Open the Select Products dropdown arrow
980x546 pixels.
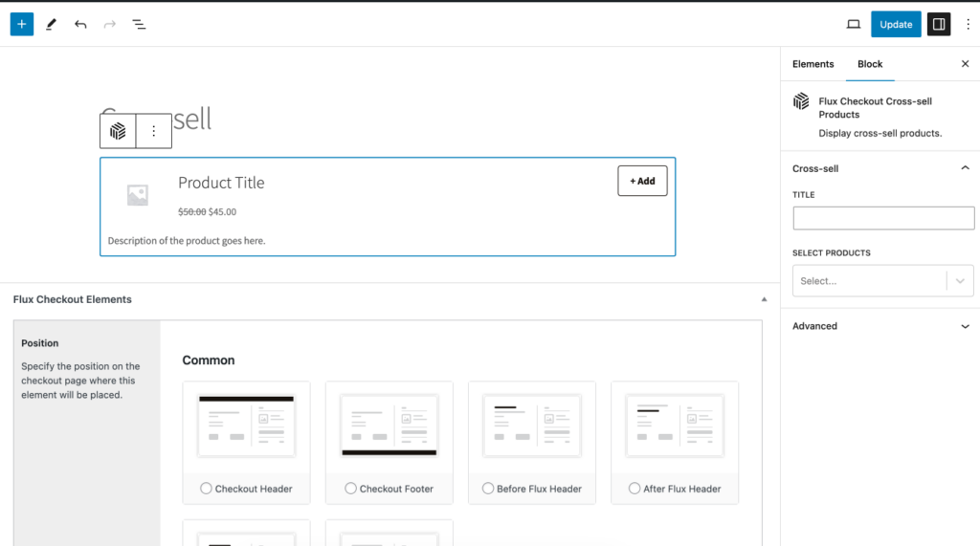tap(960, 281)
